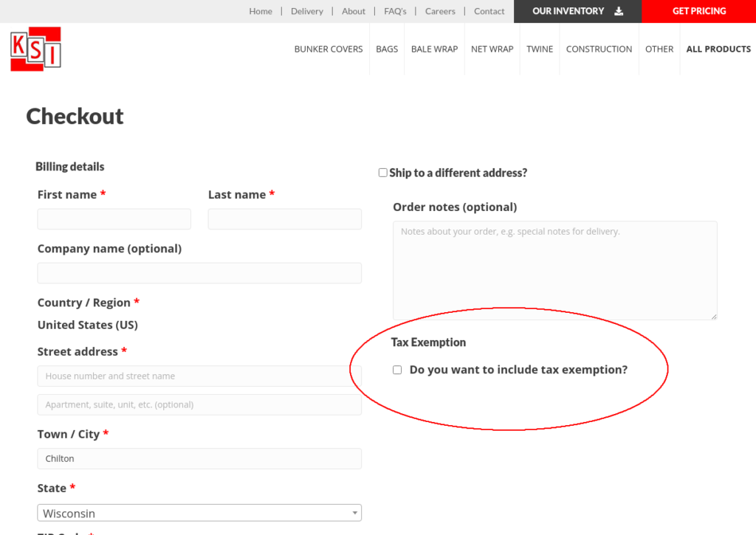
Task: Click the download icon beside Our Inventory
Action: click(x=619, y=11)
